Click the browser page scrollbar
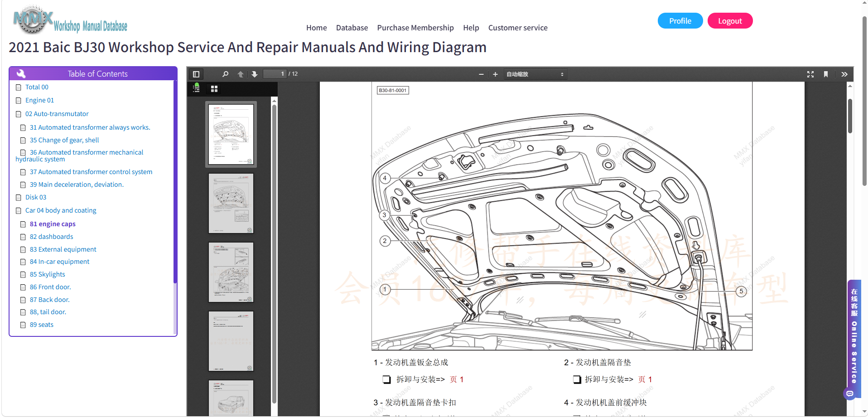 tap(864, 101)
